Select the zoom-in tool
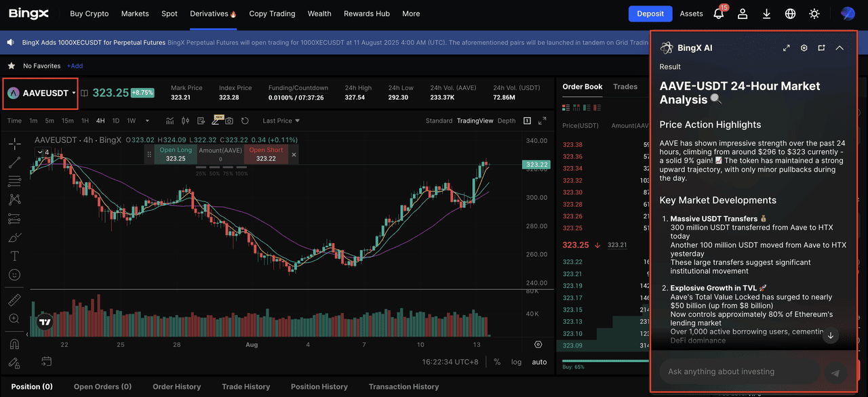 point(14,318)
